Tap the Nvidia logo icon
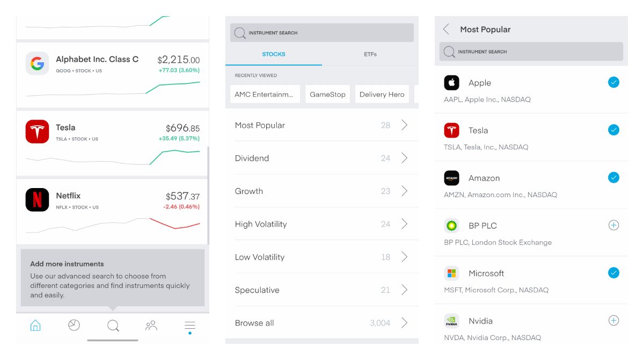Screen dimensions: 644x360 (x=452, y=321)
